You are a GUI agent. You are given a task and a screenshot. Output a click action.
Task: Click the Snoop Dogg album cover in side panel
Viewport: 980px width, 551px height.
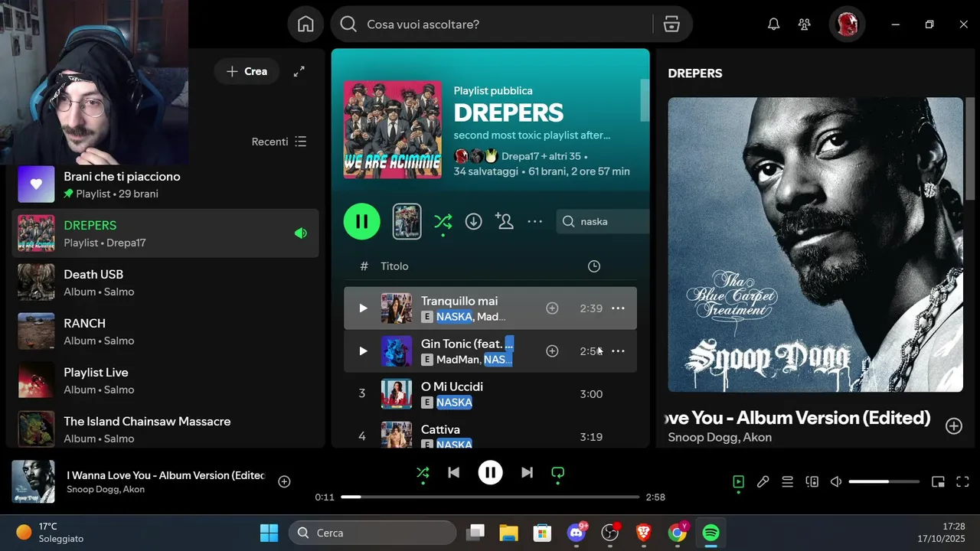tap(815, 244)
